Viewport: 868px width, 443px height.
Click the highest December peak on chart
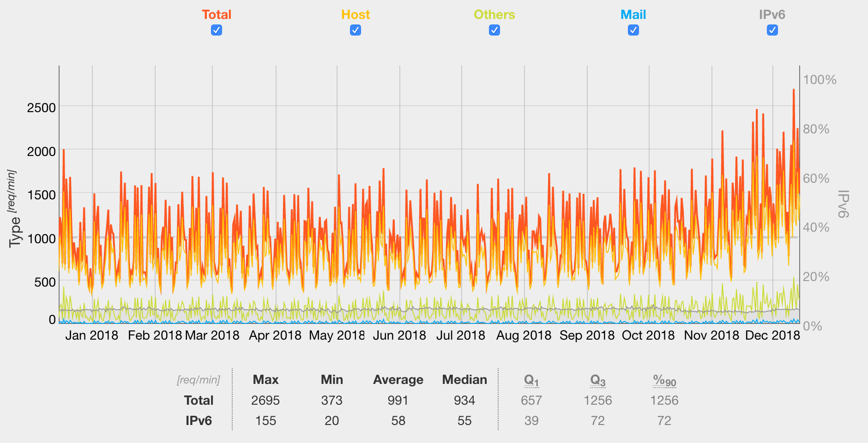[794, 90]
